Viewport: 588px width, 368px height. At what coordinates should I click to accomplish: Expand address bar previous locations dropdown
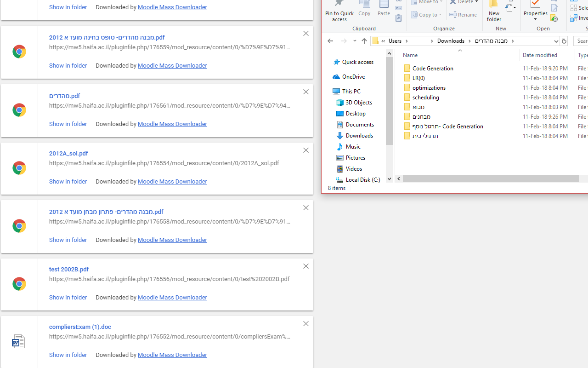pos(556,41)
